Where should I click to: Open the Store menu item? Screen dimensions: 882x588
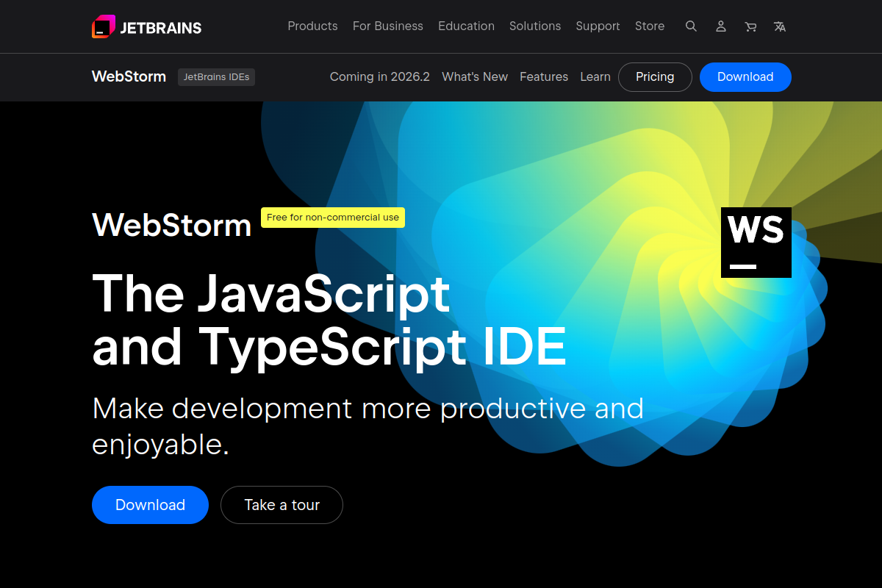650,26
